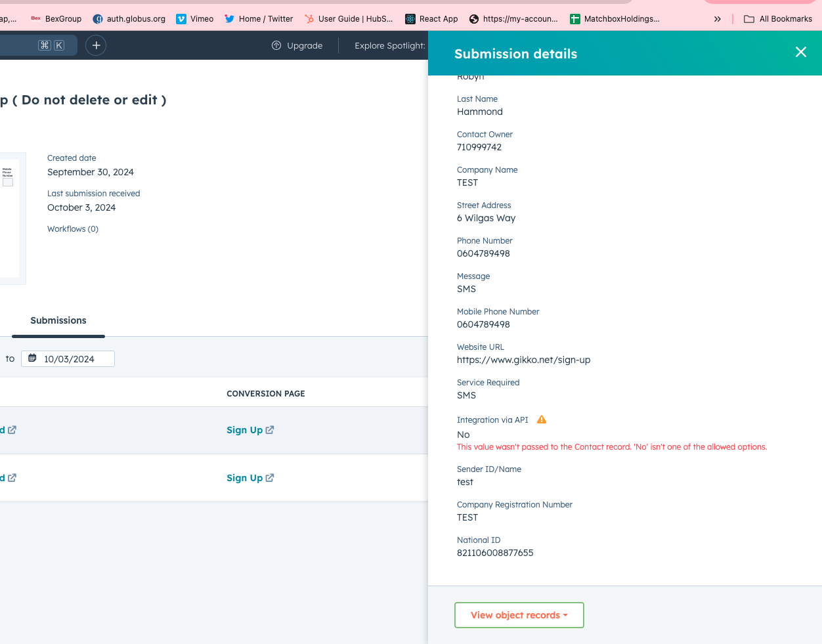
Task: Open the Vimeo bookmark
Action: pos(195,19)
